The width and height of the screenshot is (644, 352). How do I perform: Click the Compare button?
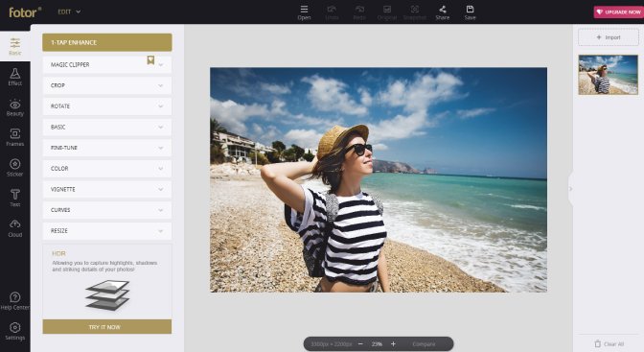click(x=424, y=343)
